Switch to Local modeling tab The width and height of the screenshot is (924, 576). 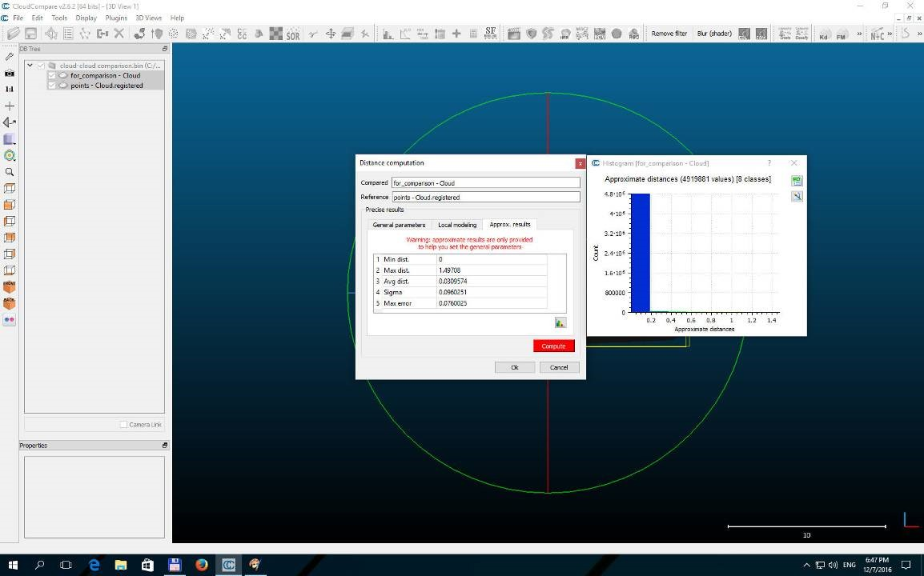[456, 225]
